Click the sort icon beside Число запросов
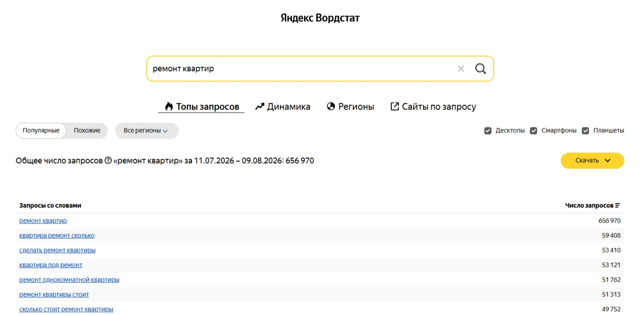The width and height of the screenshot is (644, 316). coord(618,206)
